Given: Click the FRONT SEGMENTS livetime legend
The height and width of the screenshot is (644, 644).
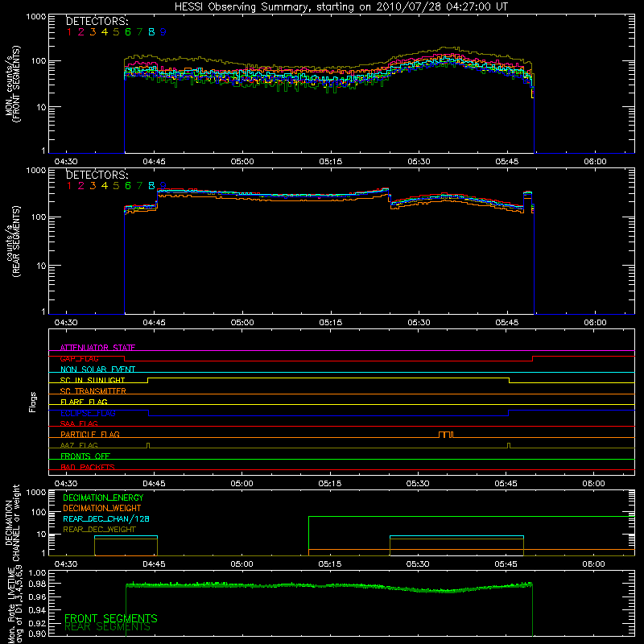Looking at the screenshot, I should click(111, 618).
